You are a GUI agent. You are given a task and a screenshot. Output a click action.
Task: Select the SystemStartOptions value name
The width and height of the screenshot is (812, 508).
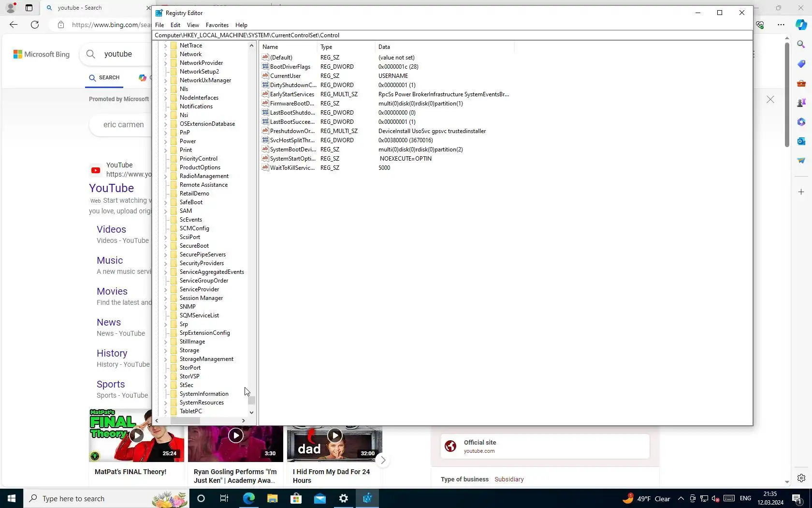[x=292, y=159]
